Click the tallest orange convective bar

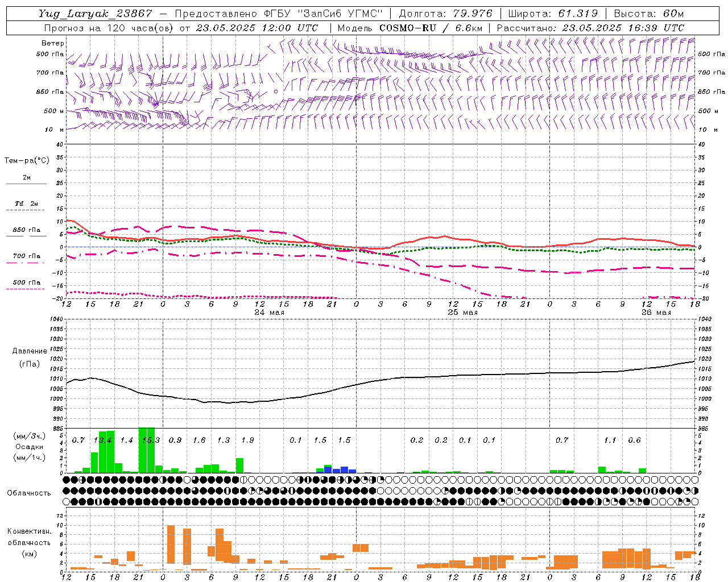coord(171,548)
